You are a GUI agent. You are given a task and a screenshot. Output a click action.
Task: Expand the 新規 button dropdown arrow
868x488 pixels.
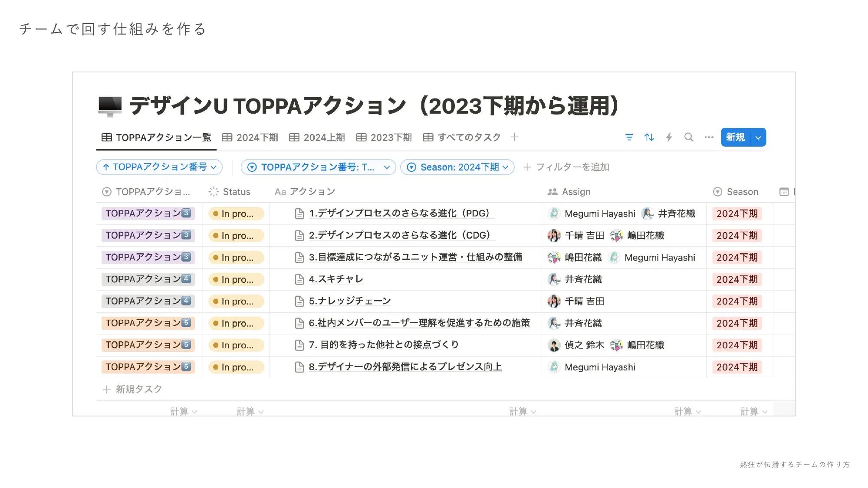[x=758, y=138]
